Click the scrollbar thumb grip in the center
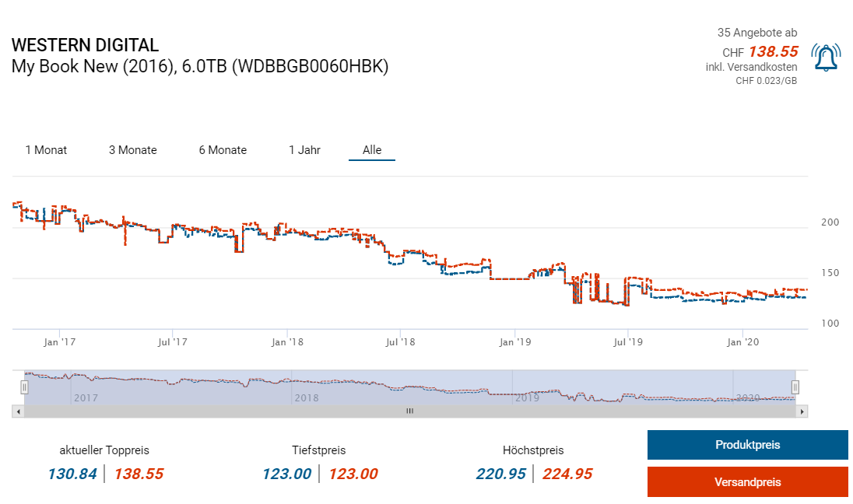This screenshot has height=504, width=853. point(409,411)
